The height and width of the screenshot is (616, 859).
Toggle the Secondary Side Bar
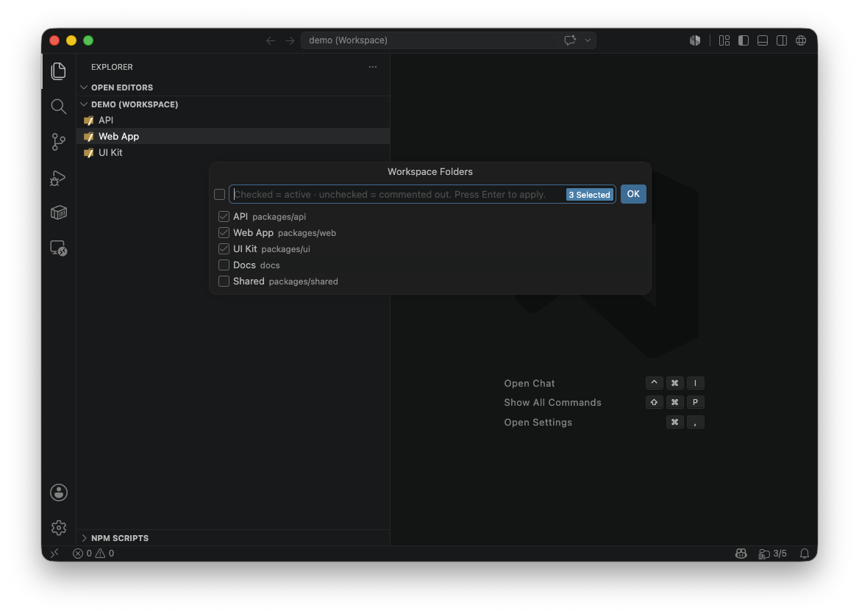coord(782,40)
